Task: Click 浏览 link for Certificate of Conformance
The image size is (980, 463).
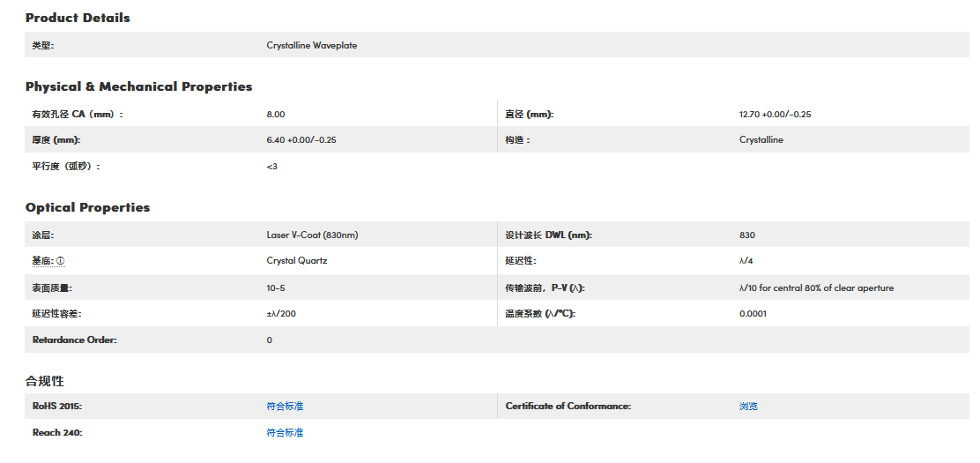Action: click(x=748, y=407)
